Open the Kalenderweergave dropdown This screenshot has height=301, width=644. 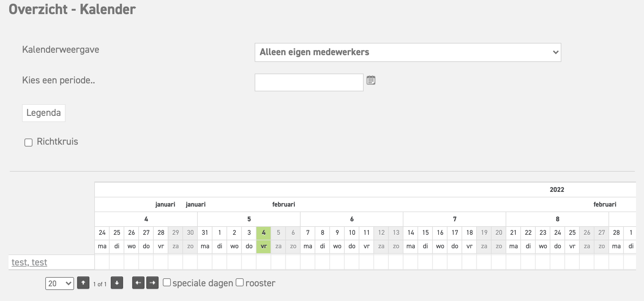pos(408,52)
